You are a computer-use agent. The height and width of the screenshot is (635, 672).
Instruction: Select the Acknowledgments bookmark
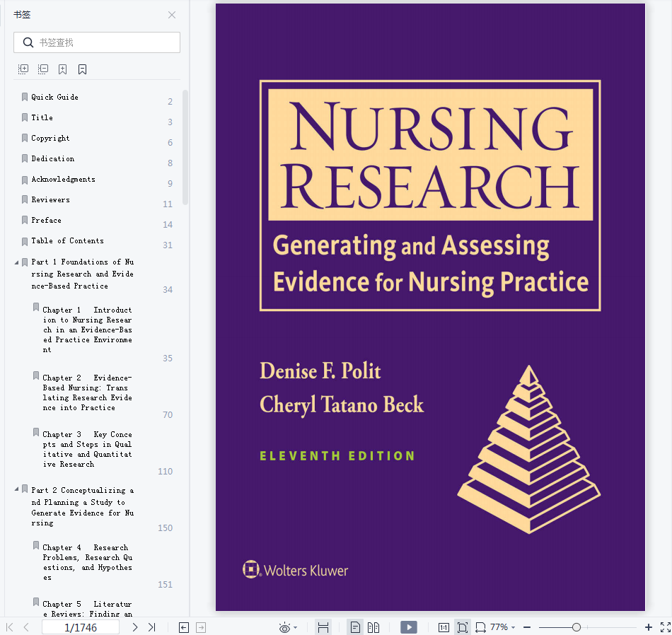[64, 180]
